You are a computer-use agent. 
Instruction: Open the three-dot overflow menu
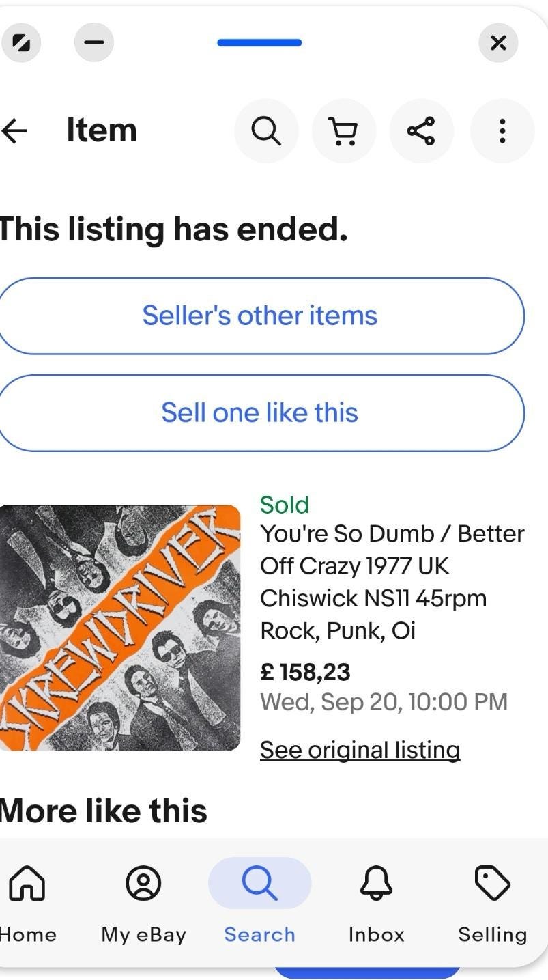502,130
